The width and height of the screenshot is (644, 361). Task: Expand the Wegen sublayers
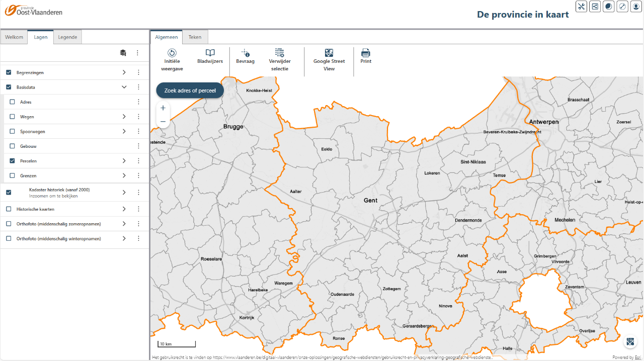pyautogui.click(x=124, y=117)
